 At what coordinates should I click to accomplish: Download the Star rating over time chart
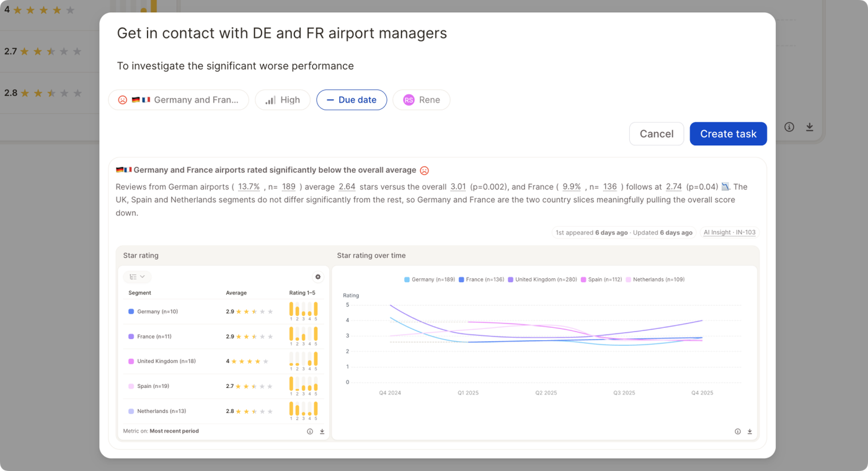click(x=750, y=431)
